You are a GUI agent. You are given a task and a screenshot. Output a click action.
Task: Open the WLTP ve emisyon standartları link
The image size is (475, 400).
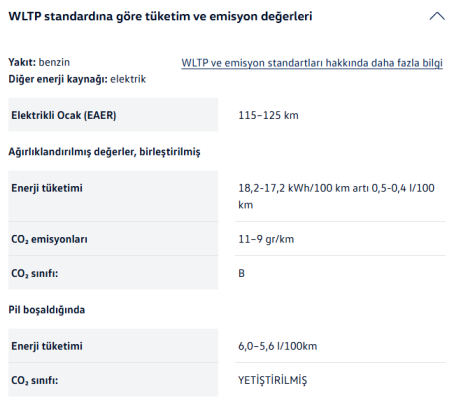(x=312, y=63)
